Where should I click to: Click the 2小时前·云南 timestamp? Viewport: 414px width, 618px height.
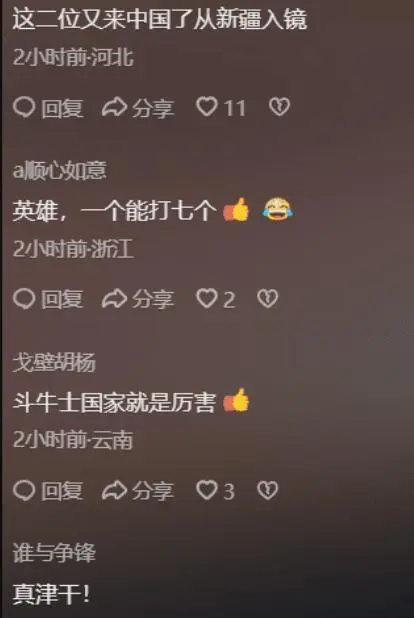(73, 440)
